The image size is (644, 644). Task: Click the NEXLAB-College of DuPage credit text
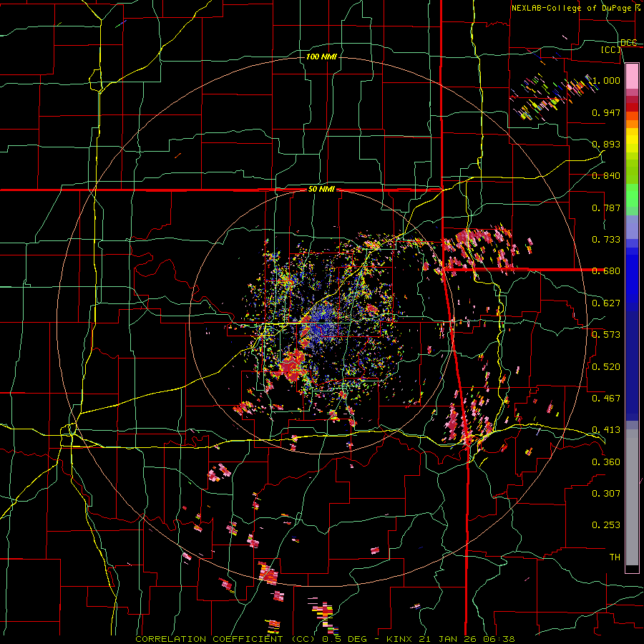575,8
